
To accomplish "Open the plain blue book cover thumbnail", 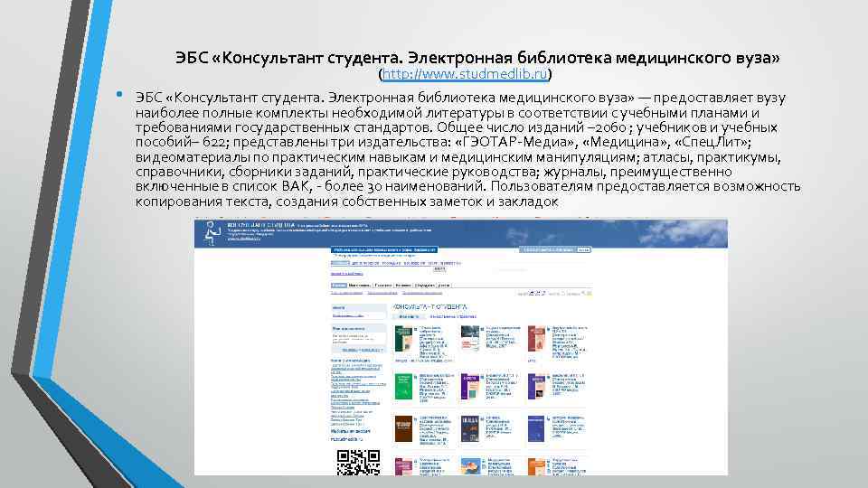I will 536,428.
